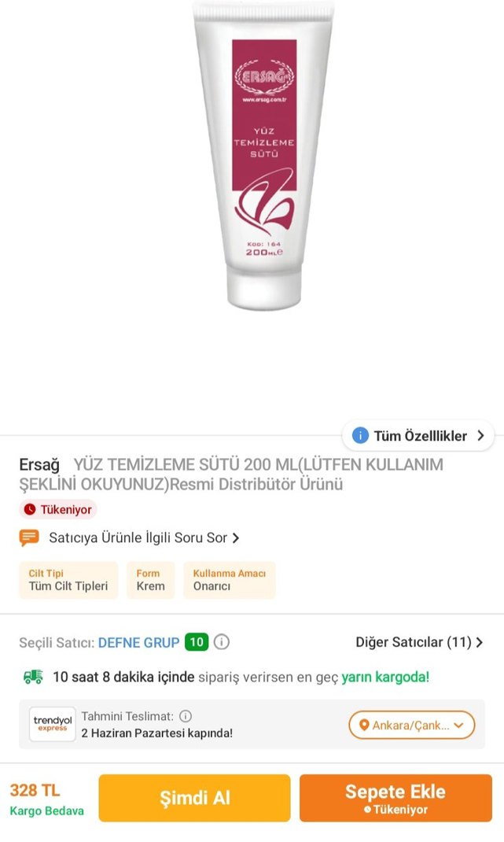Tap the red clock Tükeniyor badge
The height and width of the screenshot is (842, 504).
click(58, 510)
